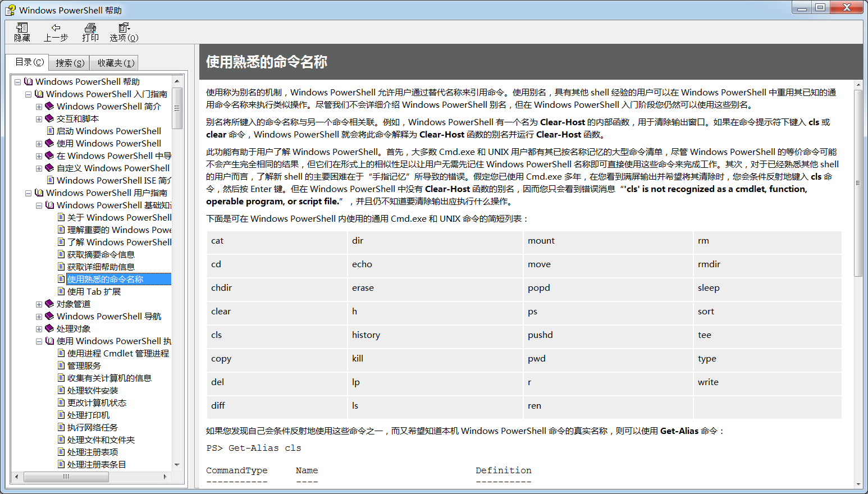Click the content pane vertical scrollbar thumb
The width and height of the screenshot is (868, 494).
coord(858,183)
